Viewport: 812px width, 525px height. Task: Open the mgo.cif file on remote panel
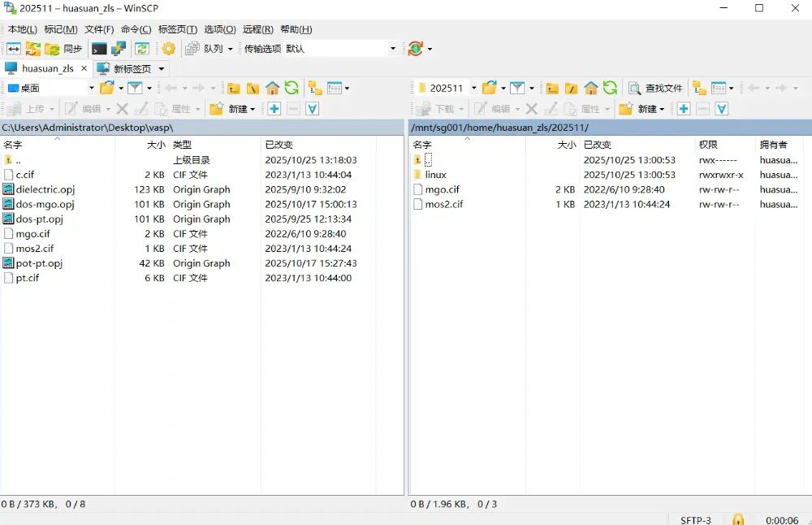click(443, 189)
